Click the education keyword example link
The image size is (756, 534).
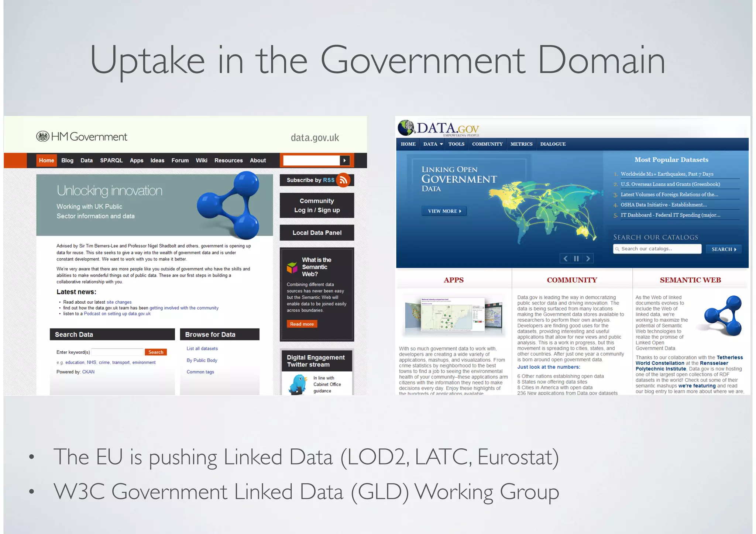tap(75, 363)
